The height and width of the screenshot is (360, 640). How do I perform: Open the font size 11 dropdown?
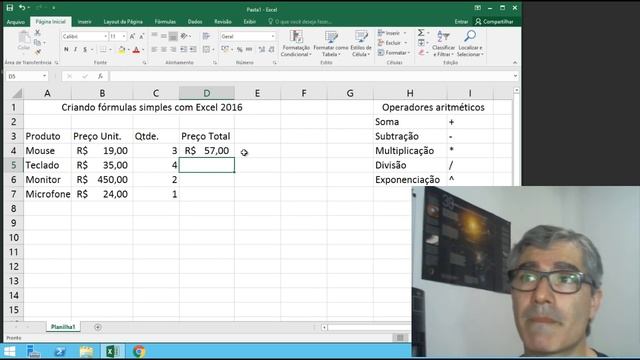(x=124, y=36)
